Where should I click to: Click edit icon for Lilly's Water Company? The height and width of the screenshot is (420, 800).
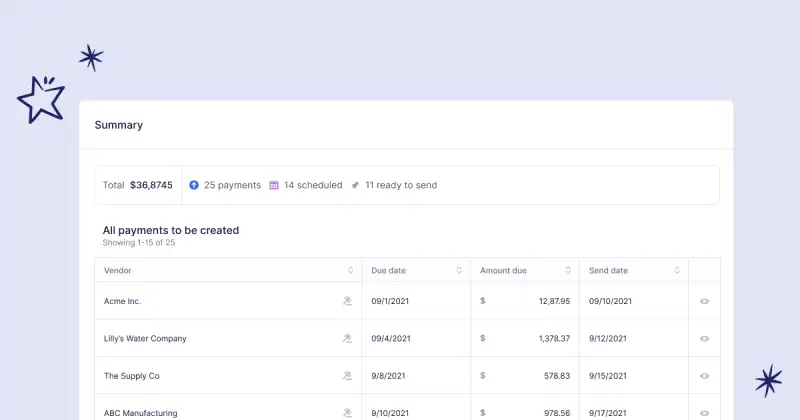coord(347,338)
